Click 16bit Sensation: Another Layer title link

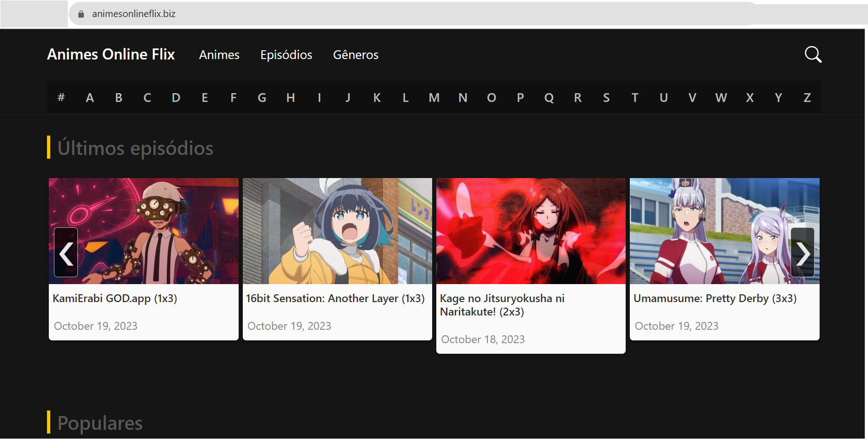click(335, 298)
